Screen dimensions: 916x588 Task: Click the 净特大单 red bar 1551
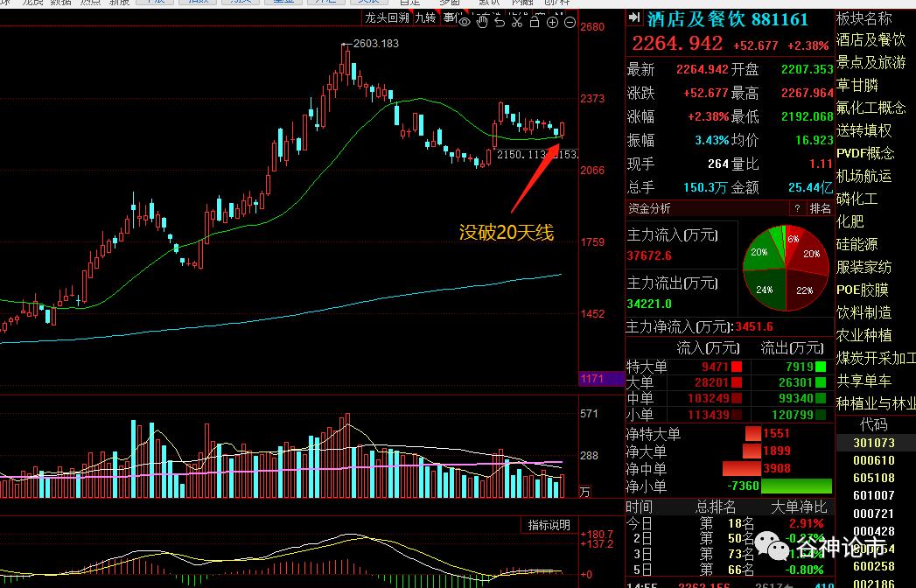click(753, 434)
